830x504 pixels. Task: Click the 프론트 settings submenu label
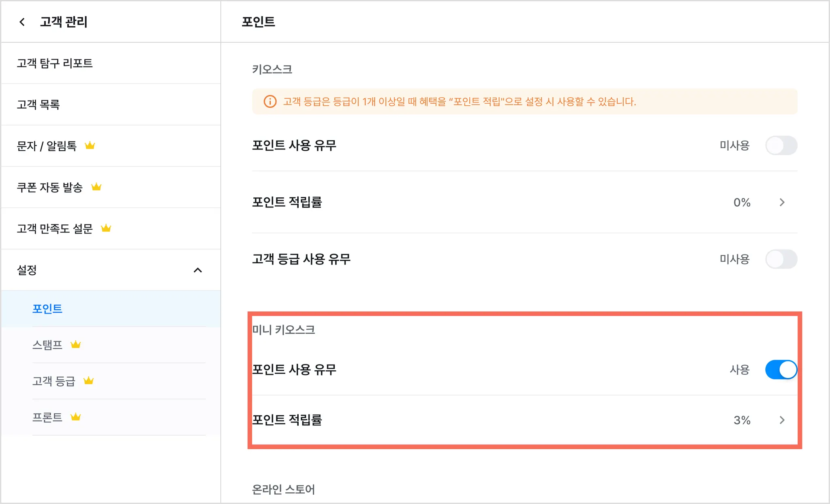pyautogui.click(x=47, y=417)
